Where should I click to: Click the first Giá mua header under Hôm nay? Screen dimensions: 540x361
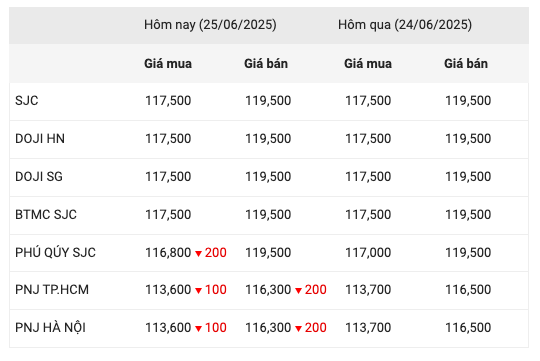coord(168,64)
